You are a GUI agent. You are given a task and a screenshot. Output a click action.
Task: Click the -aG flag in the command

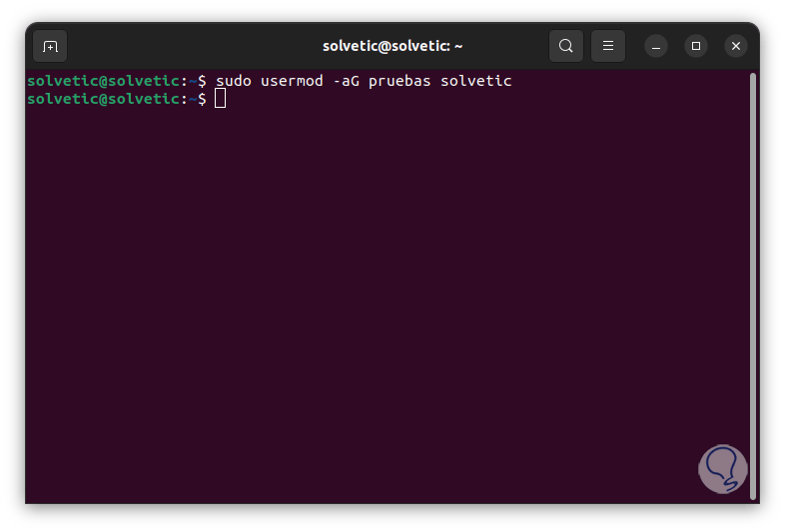coord(347,81)
